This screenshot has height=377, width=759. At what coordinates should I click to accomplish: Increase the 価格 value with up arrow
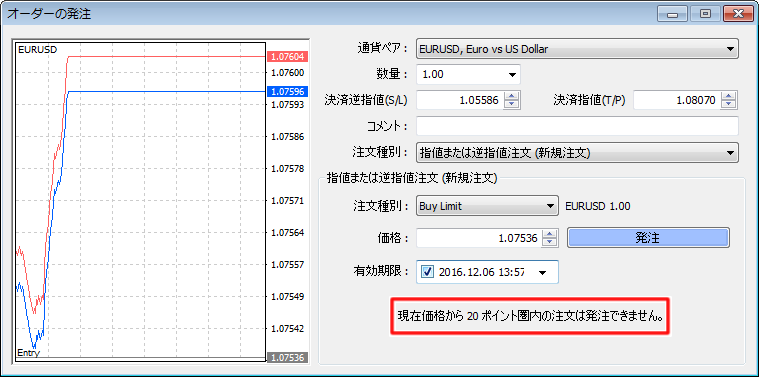tap(550, 233)
